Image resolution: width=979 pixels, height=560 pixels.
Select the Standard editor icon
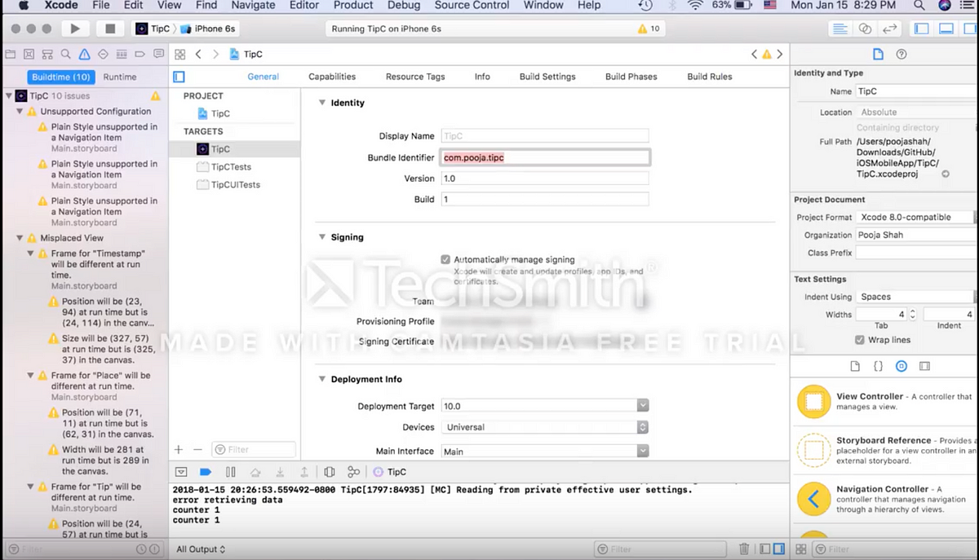tap(839, 29)
